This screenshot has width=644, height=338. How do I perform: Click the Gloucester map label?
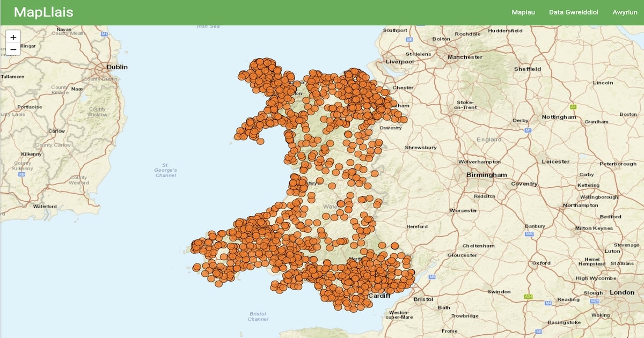click(x=462, y=255)
